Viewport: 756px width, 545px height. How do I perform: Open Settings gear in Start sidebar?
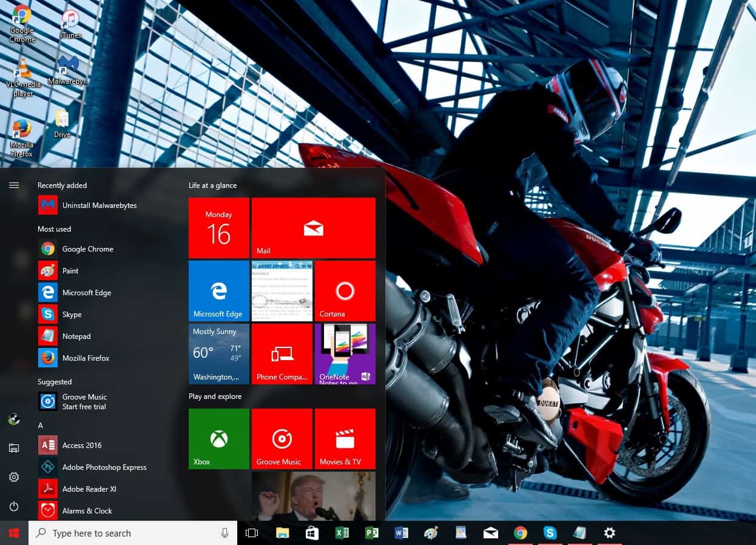14,477
